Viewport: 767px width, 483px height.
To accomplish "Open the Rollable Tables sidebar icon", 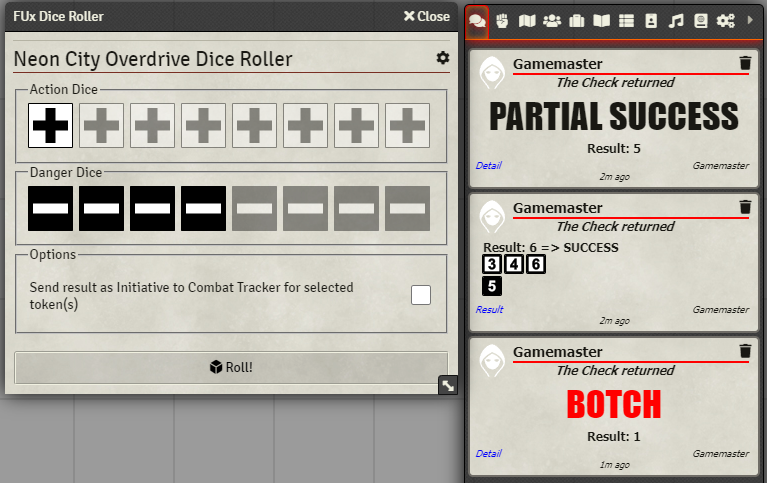I will [626, 21].
